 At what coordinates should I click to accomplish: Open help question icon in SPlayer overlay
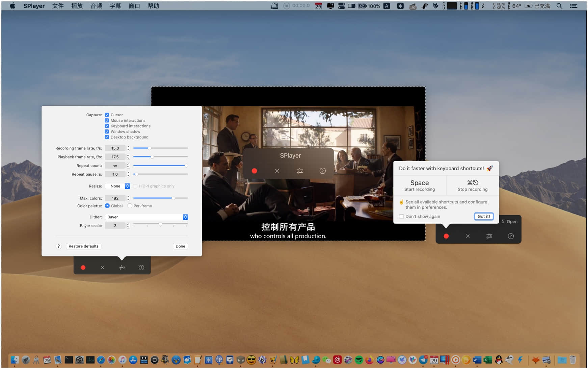323,171
